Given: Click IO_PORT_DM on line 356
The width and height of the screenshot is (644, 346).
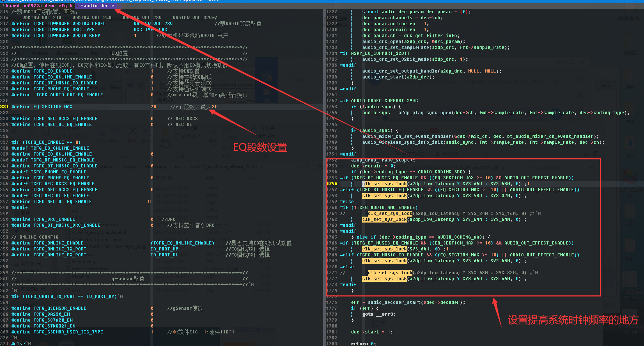Looking at the screenshot, I should 164,255.
